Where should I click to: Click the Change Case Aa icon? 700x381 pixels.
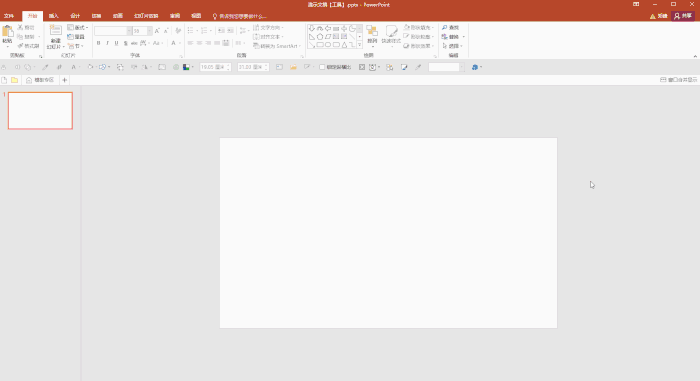coord(156,43)
